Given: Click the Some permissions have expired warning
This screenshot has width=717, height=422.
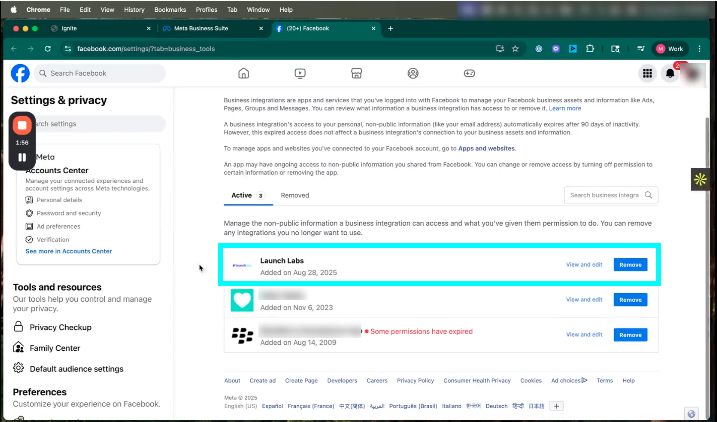Looking at the screenshot, I should pos(419,331).
